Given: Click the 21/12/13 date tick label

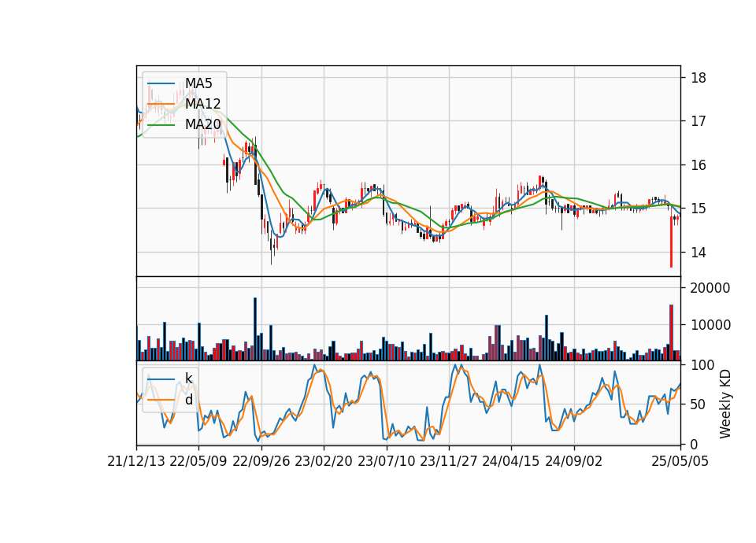Looking at the screenshot, I should [136, 461].
